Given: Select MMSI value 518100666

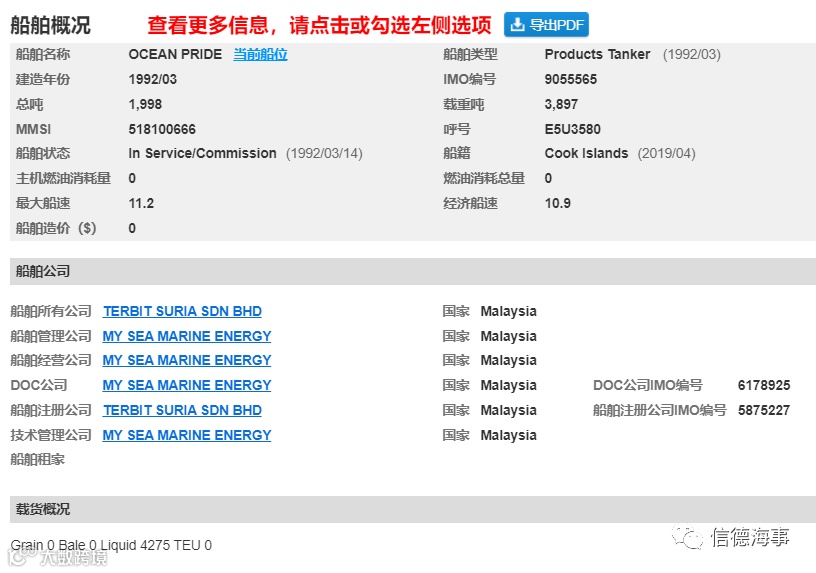Looking at the screenshot, I should [x=162, y=129].
